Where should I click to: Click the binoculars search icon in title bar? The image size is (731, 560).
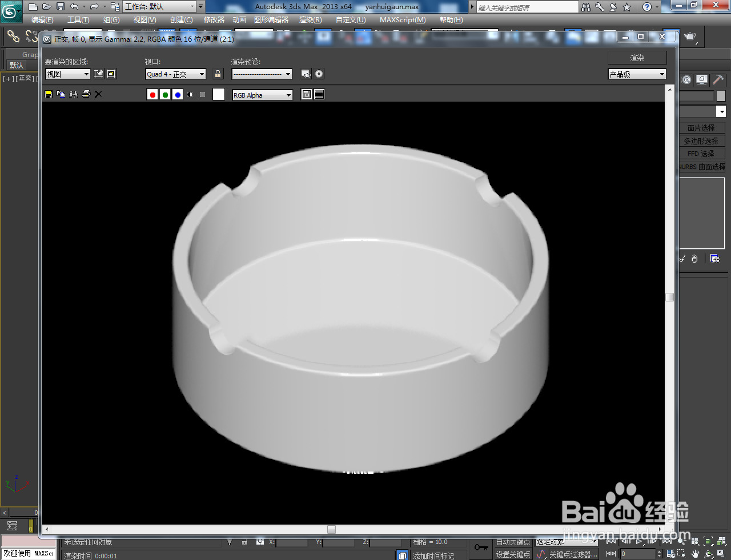(x=586, y=7)
